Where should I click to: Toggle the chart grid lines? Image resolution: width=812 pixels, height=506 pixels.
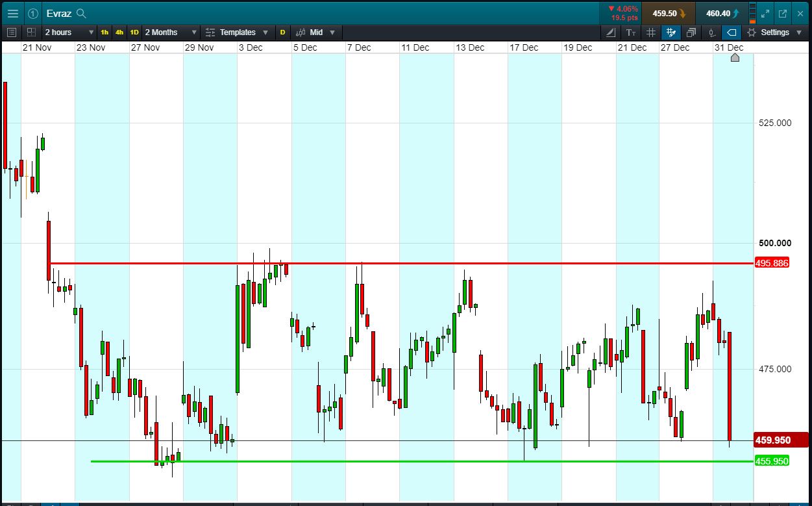coord(651,32)
